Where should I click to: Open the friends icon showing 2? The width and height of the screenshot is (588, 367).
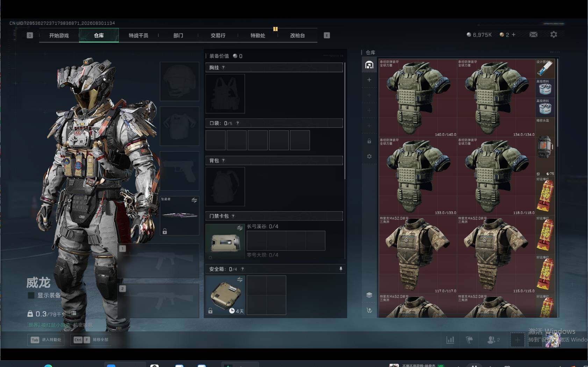pyautogui.click(x=493, y=340)
